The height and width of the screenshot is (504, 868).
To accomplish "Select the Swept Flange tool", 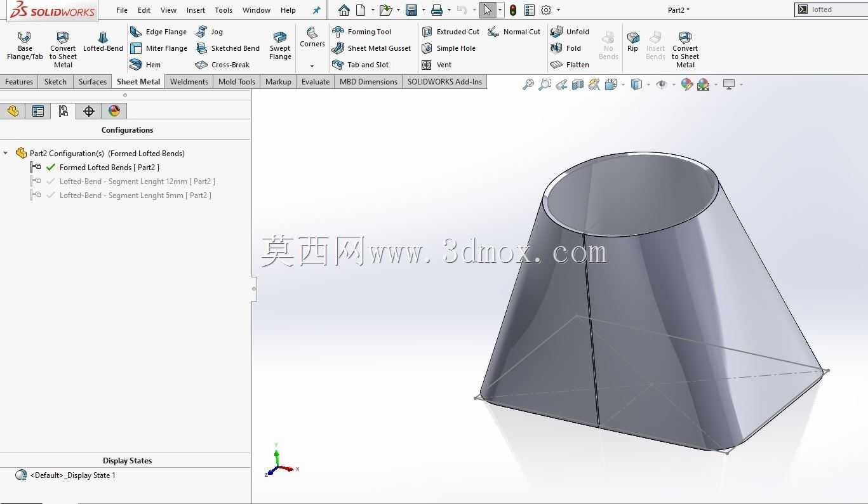I will (x=280, y=46).
